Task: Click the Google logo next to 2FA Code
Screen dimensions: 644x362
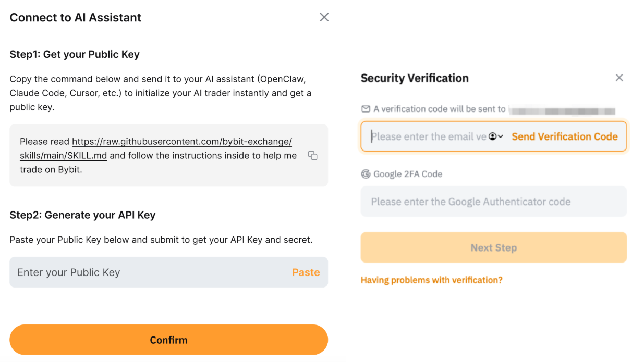Action: [x=366, y=174]
